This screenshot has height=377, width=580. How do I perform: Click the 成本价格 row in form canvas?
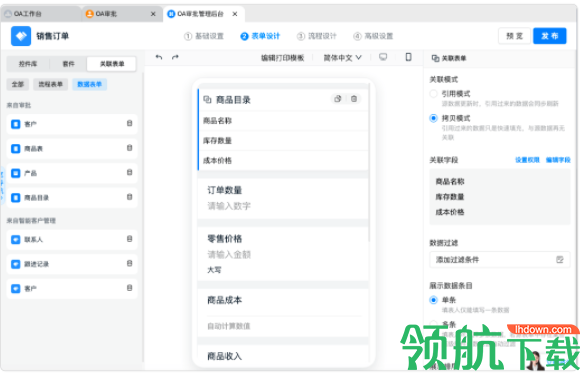pyautogui.click(x=283, y=161)
